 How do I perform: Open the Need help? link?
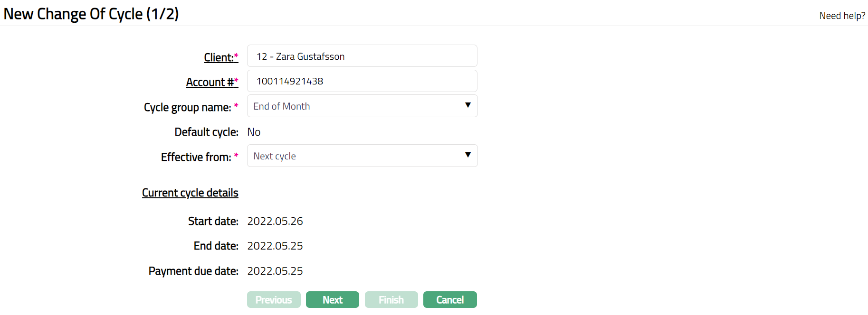[842, 16]
